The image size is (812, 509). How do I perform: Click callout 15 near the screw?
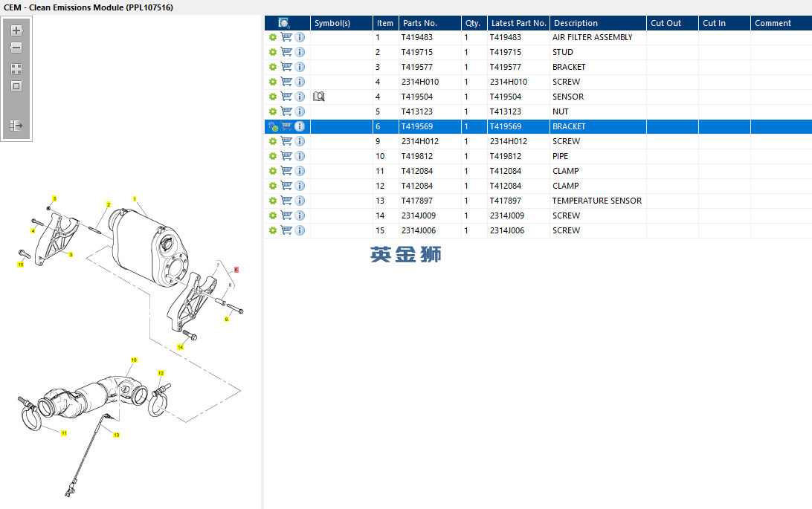click(21, 265)
